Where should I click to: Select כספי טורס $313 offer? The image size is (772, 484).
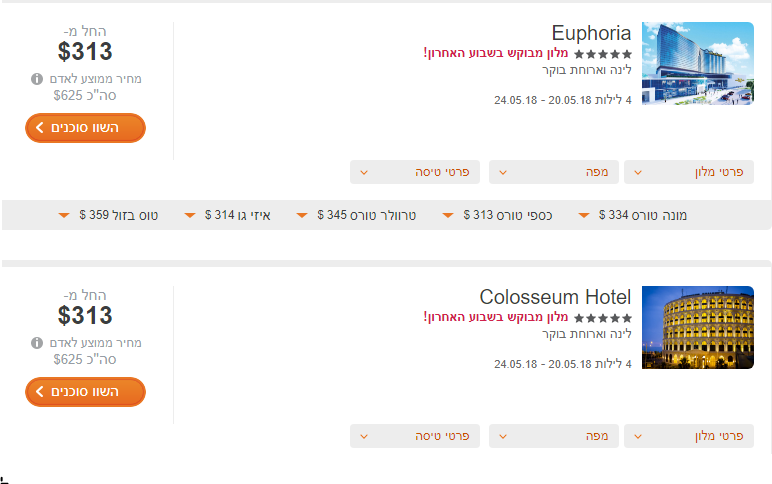click(497, 215)
